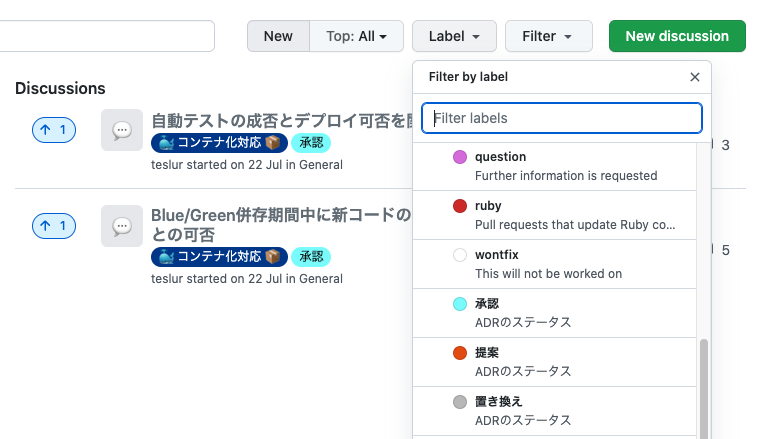The height and width of the screenshot is (439, 767).
Task: Click the orange 提案 label swatch
Action: click(460, 352)
